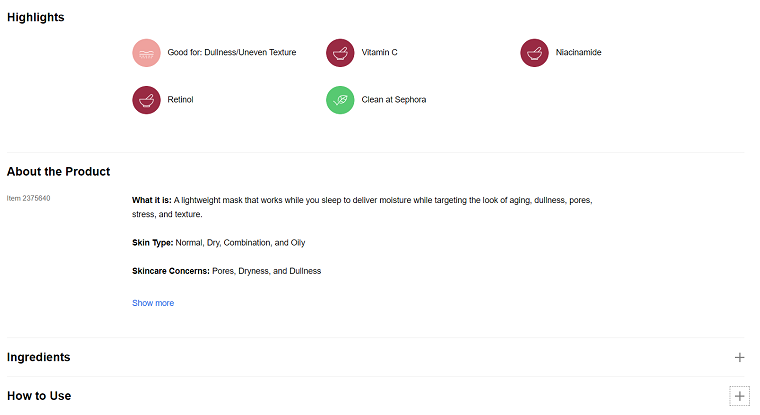Click the Ingredients section heading
Screen dimensions: 760x415
(38, 357)
